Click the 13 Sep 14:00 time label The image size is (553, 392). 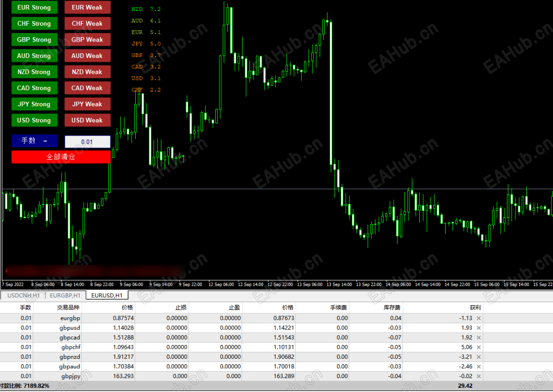click(x=339, y=285)
